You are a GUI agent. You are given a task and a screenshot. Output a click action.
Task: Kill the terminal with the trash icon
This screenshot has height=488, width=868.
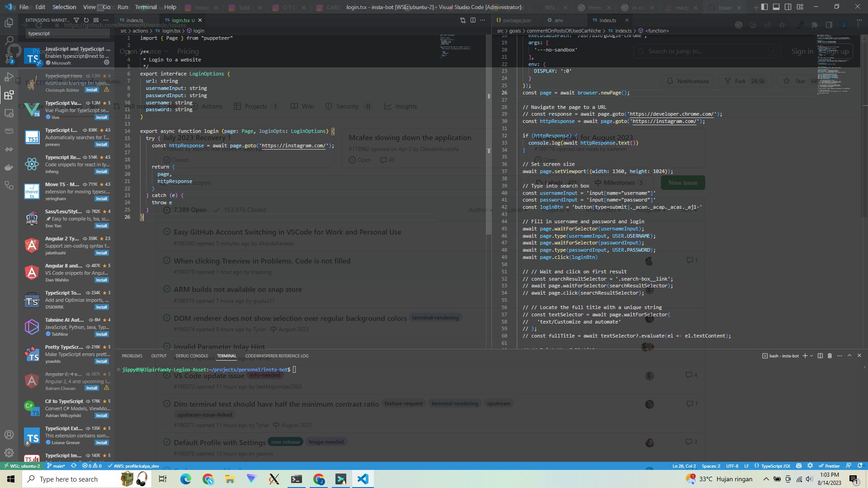(x=830, y=356)
